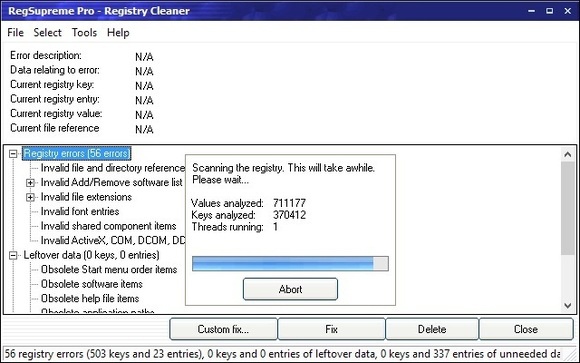Select Invalid ActiveX, COM, DCOM item
The height and width of the screenshot is (363, 580).
pyautogui.click(x=112, y=241)
